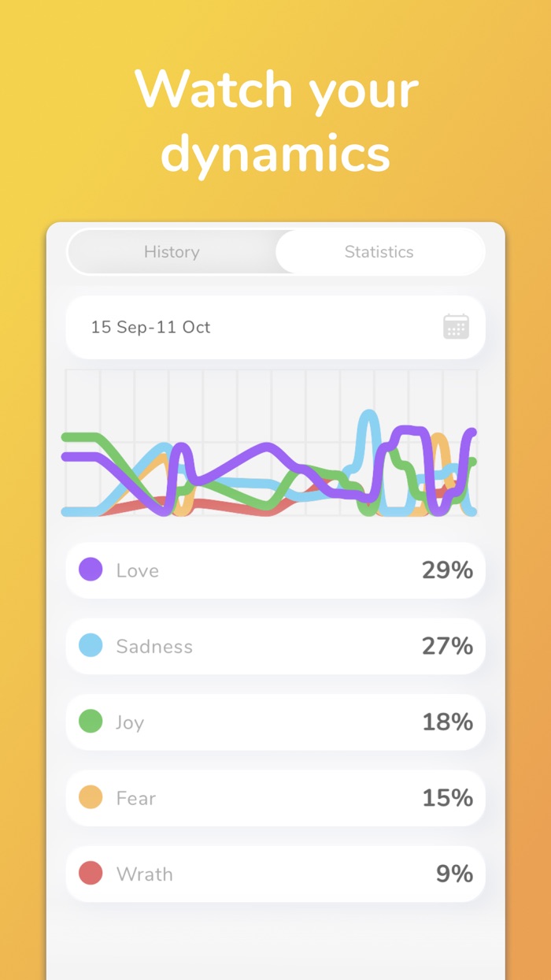Image resolution: width=551 pixels, height=980 pixels.
Task: Select the Statistics tab
Action: click(379, 252)
